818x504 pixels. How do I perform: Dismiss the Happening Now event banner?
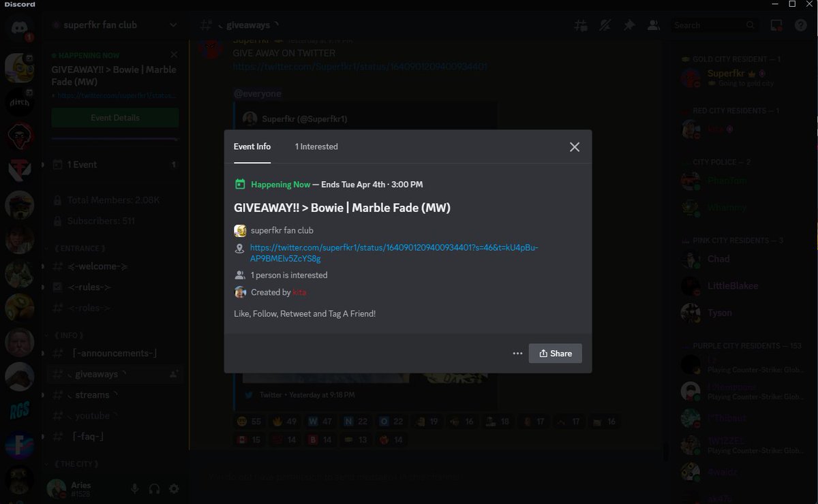click(x=174, y=54)
